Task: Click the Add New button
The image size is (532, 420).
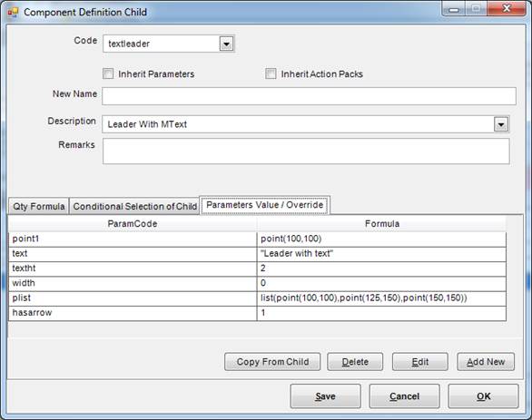Action: click(x=486, y=362)
